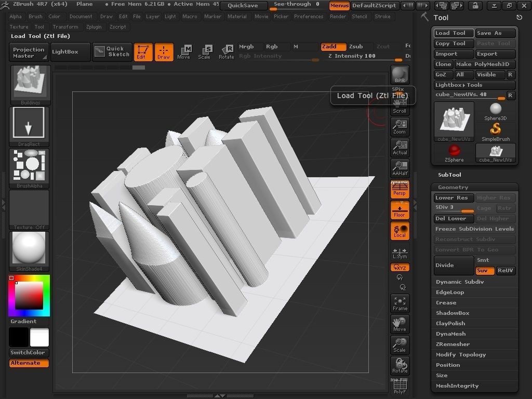Viewport: 532px width, 399px height.
Task: Open the Render menu
Action: pyautogui.click(x=338, y=16)
